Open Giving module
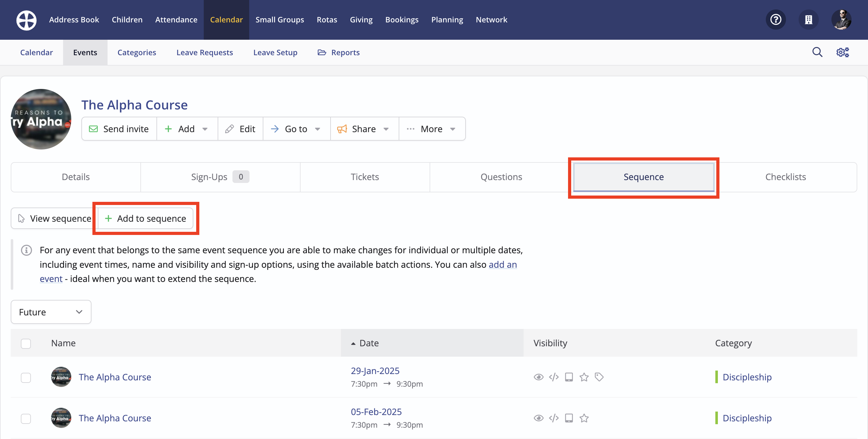The height and width of the screenshot is (439, 868). 361,20
